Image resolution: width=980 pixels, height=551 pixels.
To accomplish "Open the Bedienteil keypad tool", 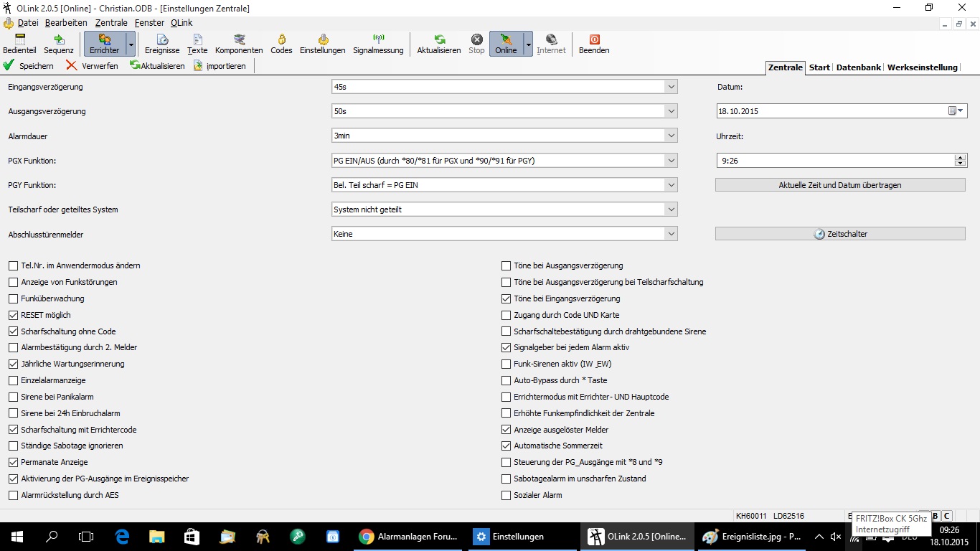I will pos(19,44).
